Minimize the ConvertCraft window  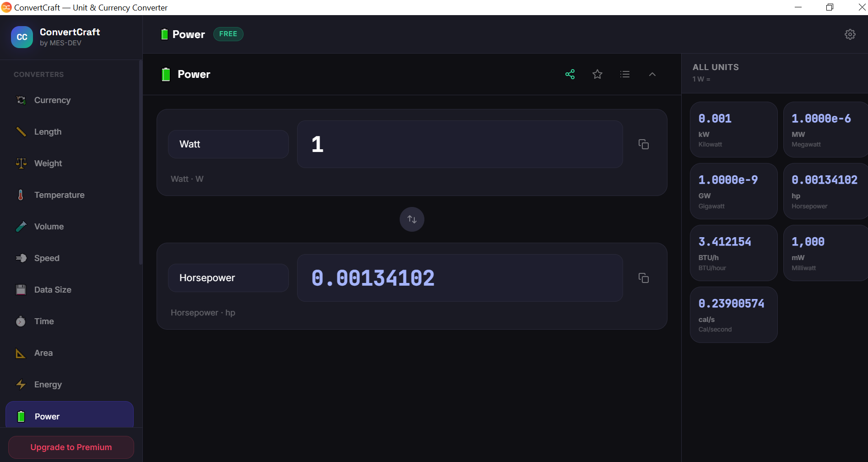pos(798,7)
